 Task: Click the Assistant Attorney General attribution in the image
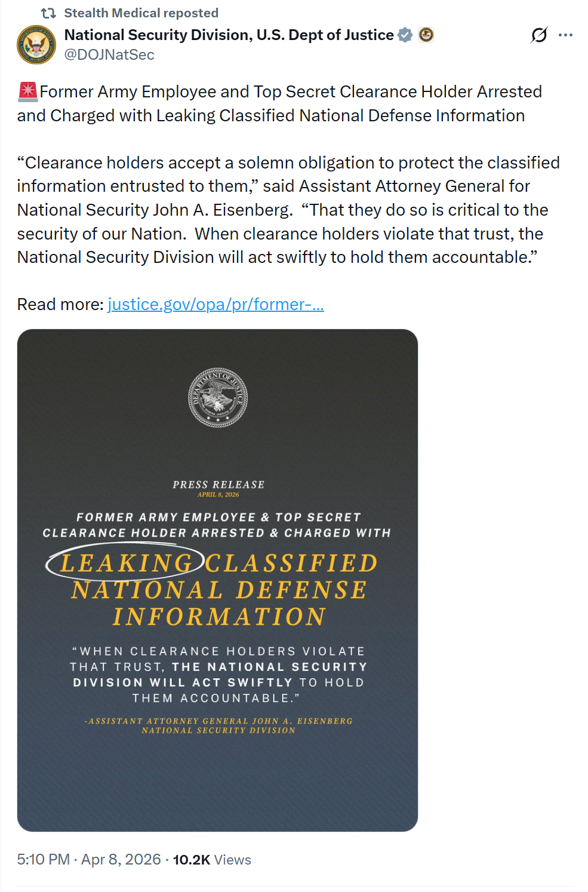218,725
